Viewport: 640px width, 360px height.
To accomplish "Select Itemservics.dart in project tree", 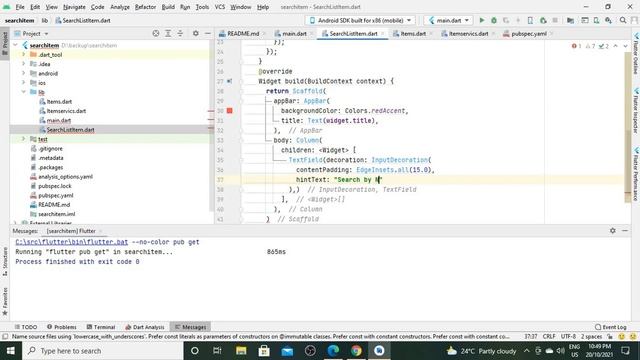I will [66, 111].
